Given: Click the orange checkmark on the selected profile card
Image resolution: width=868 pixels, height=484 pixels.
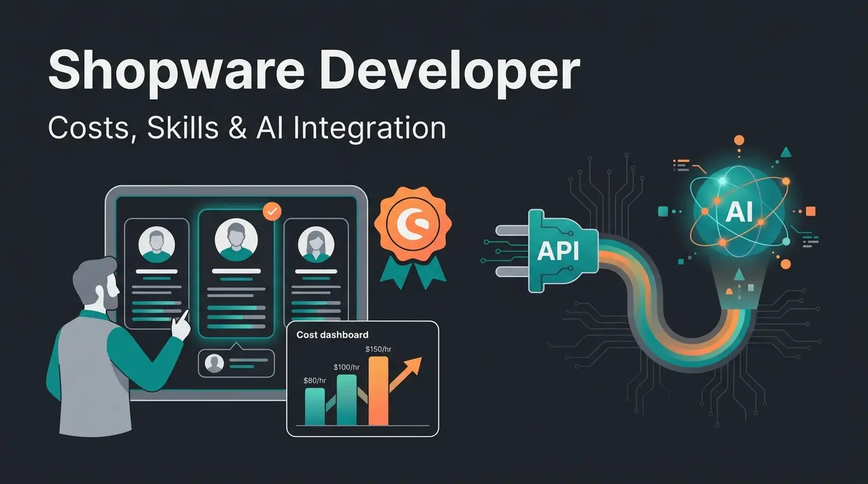Looking at the screenshot, I should 272,212.
